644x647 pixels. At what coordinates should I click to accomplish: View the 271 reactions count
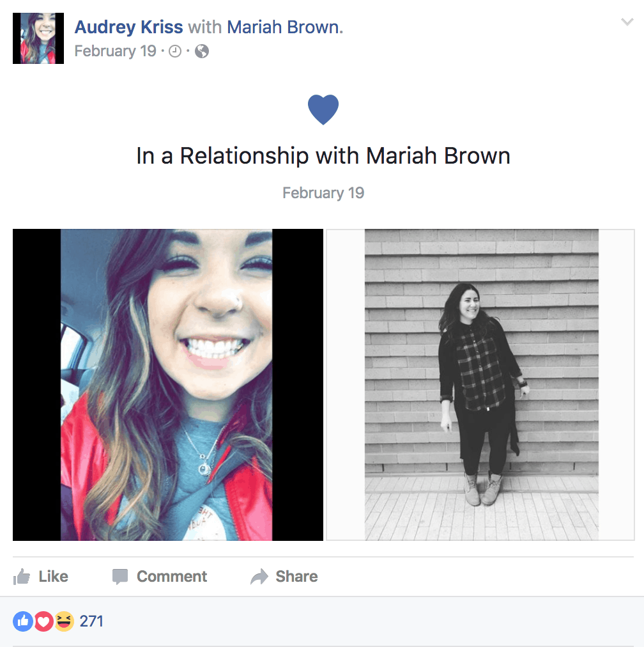[91, 621]
